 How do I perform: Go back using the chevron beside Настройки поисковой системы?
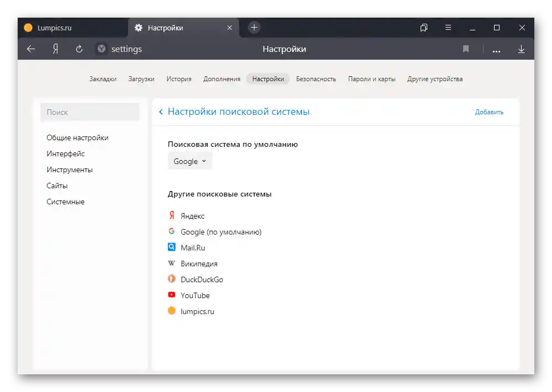(161, 112)
